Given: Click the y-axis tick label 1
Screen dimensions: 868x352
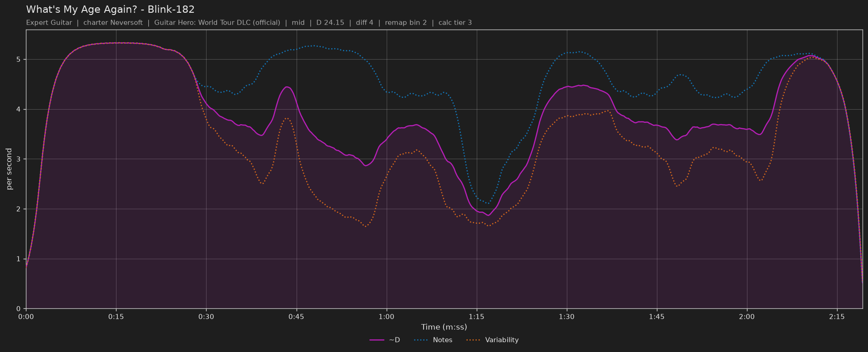Looking at the screenshot, I should tap(20, 259).
